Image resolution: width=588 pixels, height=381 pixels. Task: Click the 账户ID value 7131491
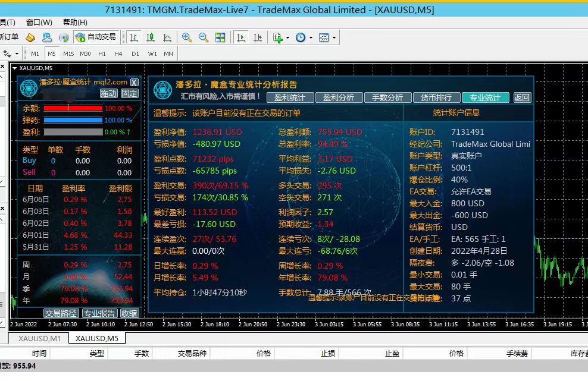click(x=468, y=132)
